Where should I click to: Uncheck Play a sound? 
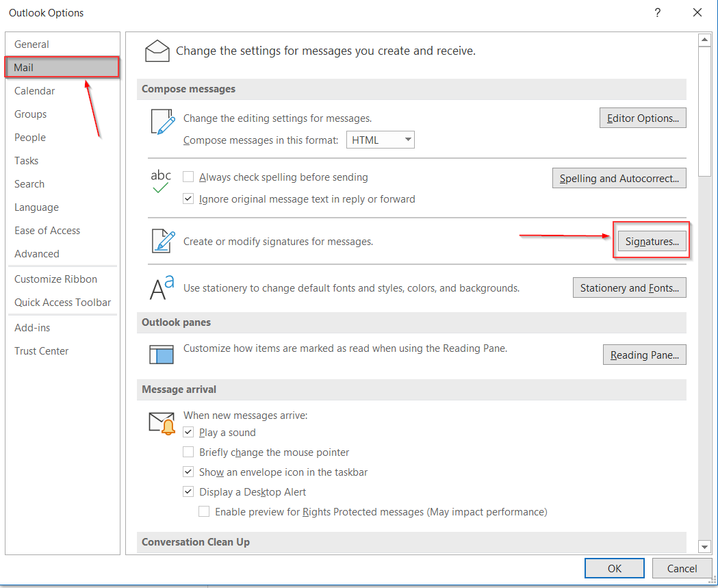188,432
